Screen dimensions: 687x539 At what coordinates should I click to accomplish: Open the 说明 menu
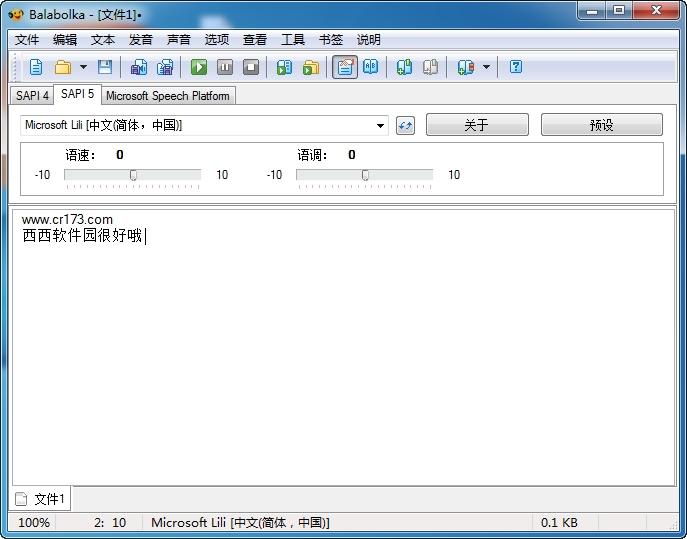pos(368,40)
